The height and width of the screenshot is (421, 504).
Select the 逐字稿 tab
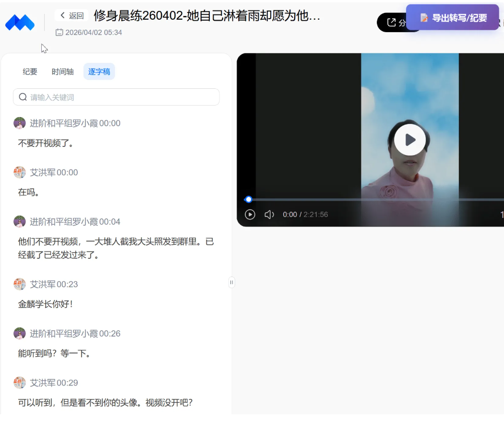(x=99, y=72)
